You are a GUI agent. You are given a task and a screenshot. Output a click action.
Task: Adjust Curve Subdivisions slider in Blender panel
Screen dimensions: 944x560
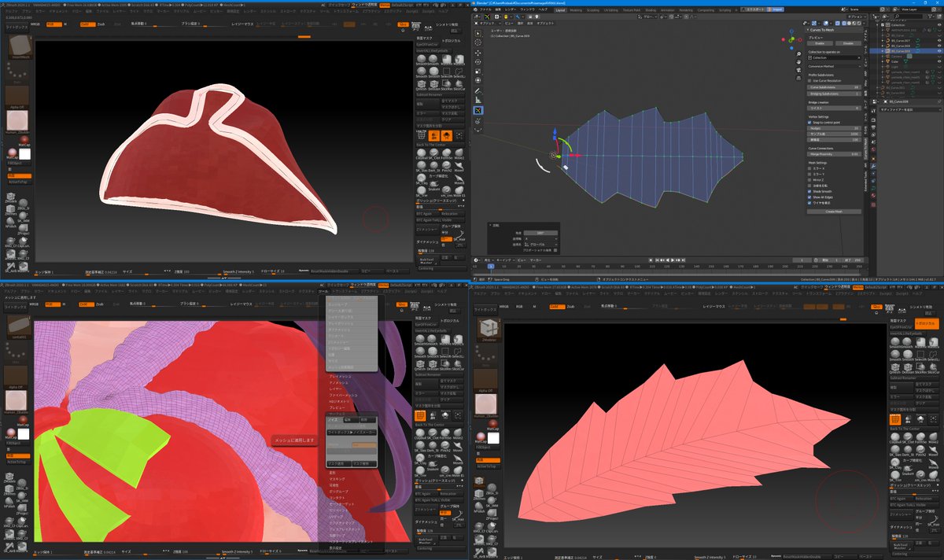tap(835, 87)
